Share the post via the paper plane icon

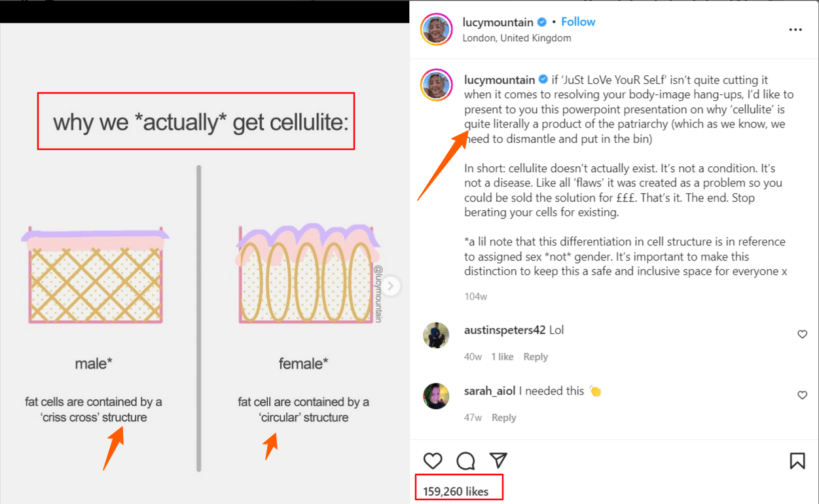(498, 461)
